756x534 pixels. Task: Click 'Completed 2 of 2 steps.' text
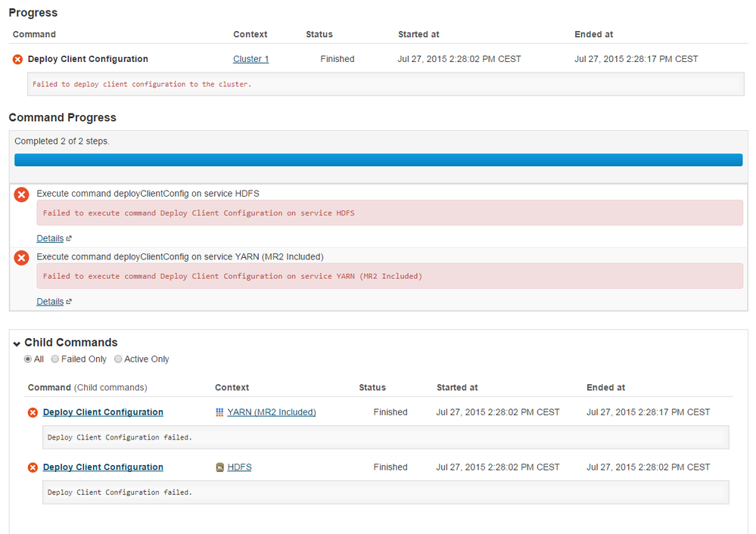[62, 141]
